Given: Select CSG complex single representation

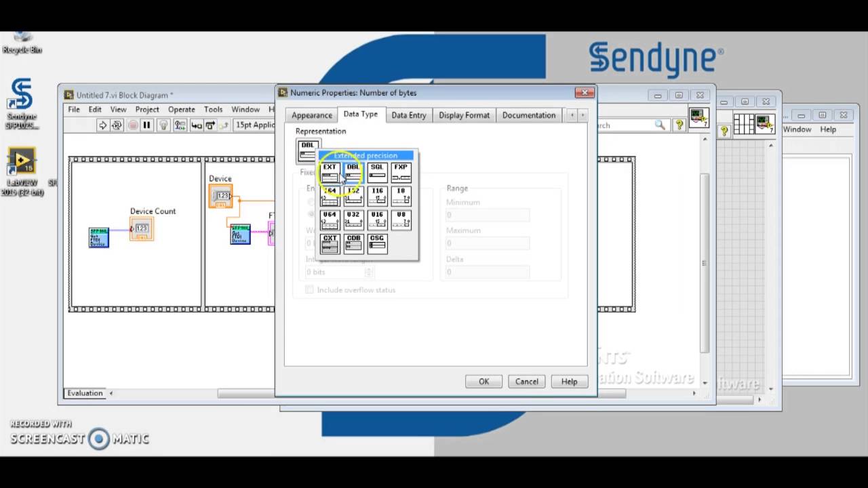Looking at the screenshot, I should click(377, 243).
